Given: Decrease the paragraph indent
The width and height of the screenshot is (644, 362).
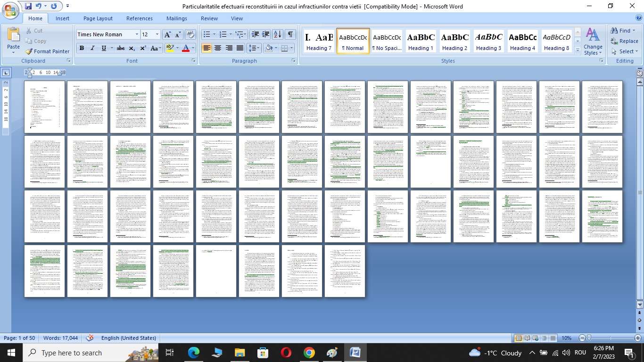Looking at the screenshot, I should click(255, 34).
